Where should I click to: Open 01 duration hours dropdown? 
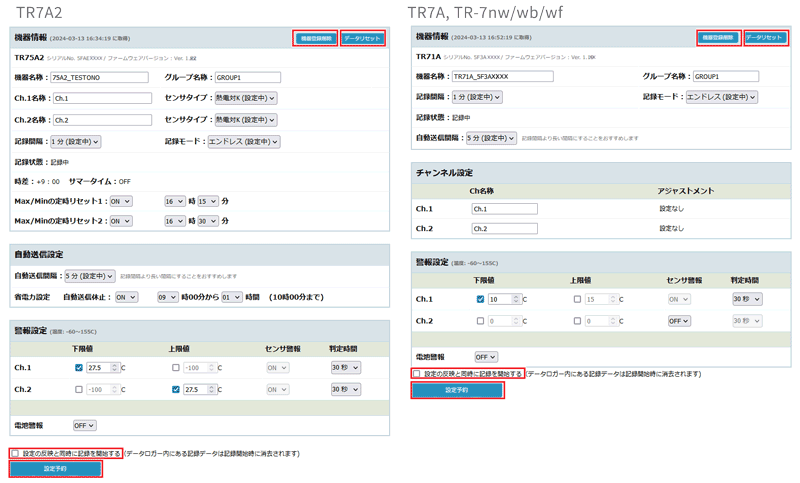pyautogui.click(x=232, y=297)
